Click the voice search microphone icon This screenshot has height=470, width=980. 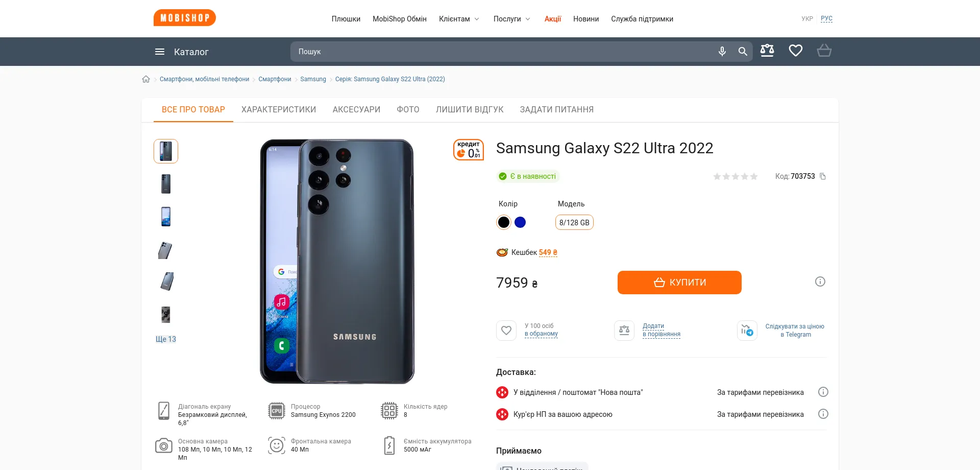(x=722, y=52)
